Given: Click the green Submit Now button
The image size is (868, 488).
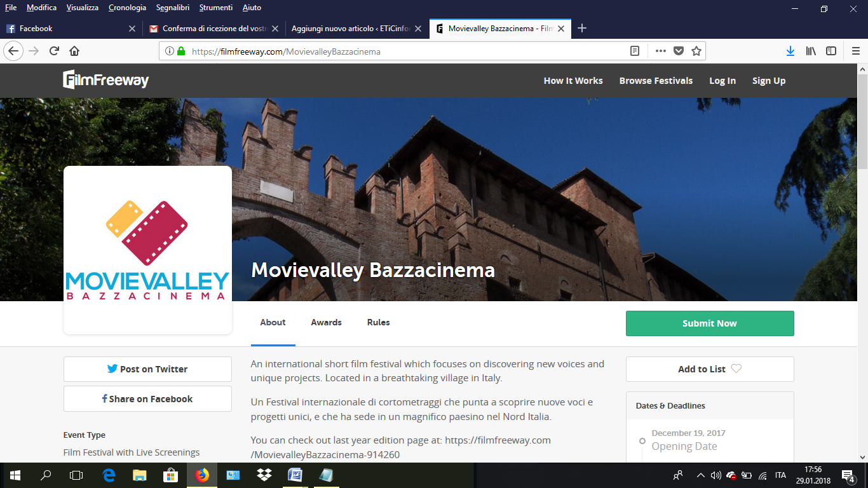Looking at the screenshot, I should [710, 323].
